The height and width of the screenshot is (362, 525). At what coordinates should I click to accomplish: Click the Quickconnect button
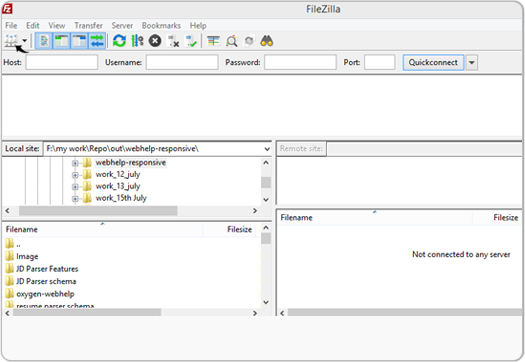tap(433, 62)
